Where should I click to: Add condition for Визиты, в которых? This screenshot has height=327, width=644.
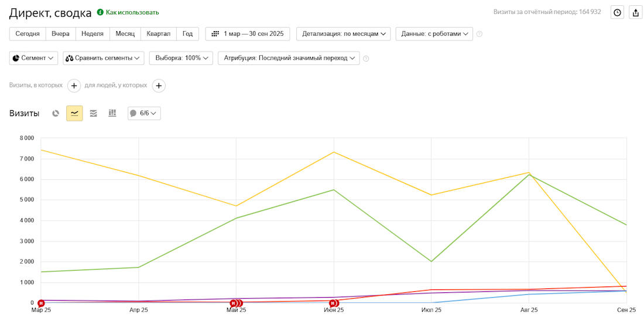click(x=74, y=86)
